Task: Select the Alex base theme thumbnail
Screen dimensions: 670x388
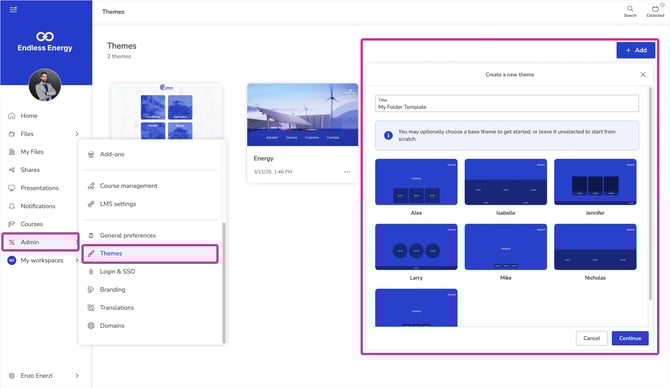Action: tap(416, 182)
